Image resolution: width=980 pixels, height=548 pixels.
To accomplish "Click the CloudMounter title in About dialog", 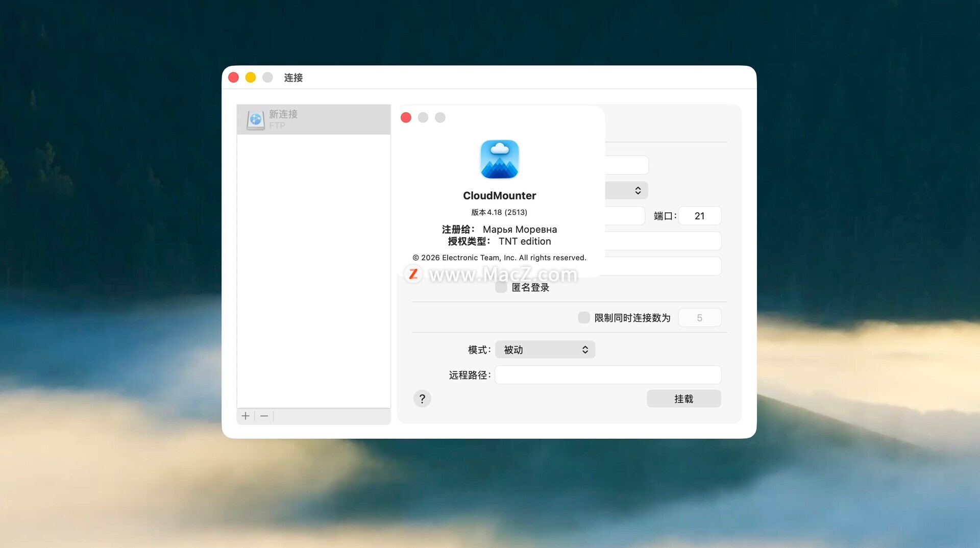I will (x=500, y=195).
